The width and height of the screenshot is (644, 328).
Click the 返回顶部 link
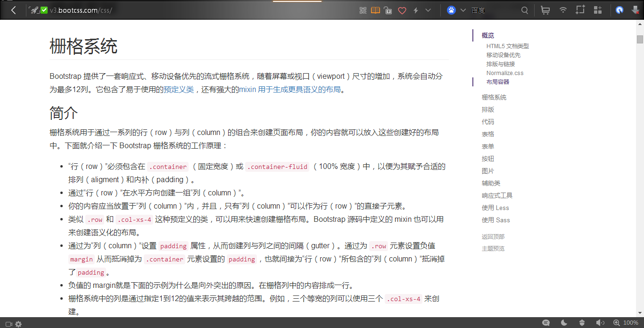tap(493, 236)
